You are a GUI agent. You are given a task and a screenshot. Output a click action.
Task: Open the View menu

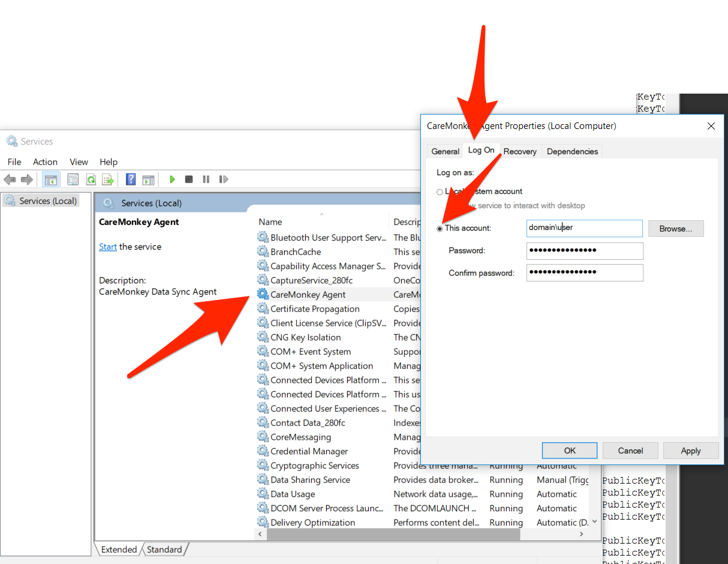pos(79,162)
